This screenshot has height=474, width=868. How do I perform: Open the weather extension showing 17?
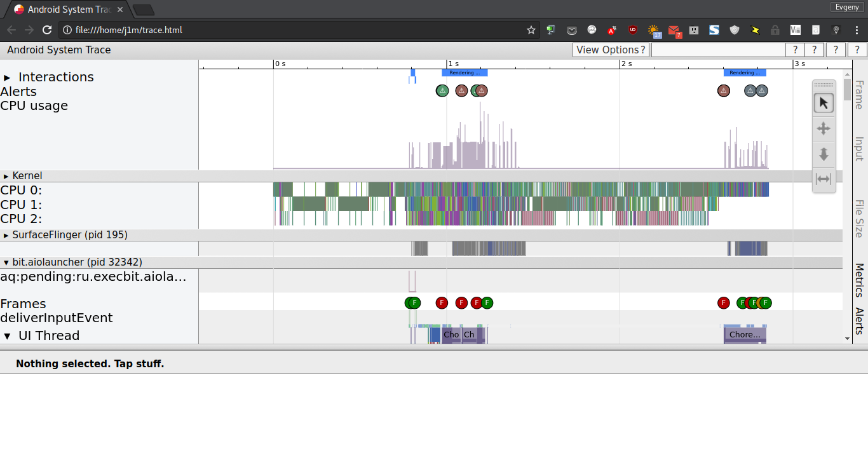(x=654, y=30)
